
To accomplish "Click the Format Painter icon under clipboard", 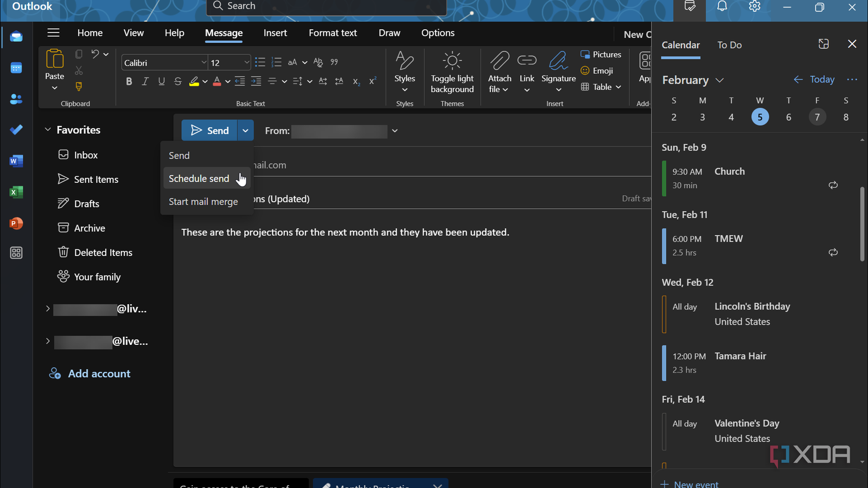I will coord(79,86).
